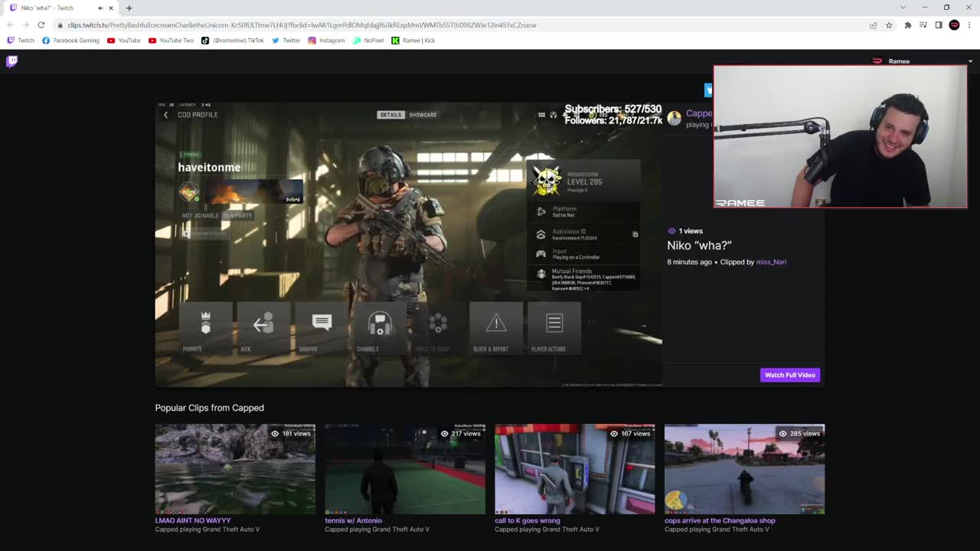
Task: Click the Promote crown icon
Action: pyautogui.click(x=205, y=324)
